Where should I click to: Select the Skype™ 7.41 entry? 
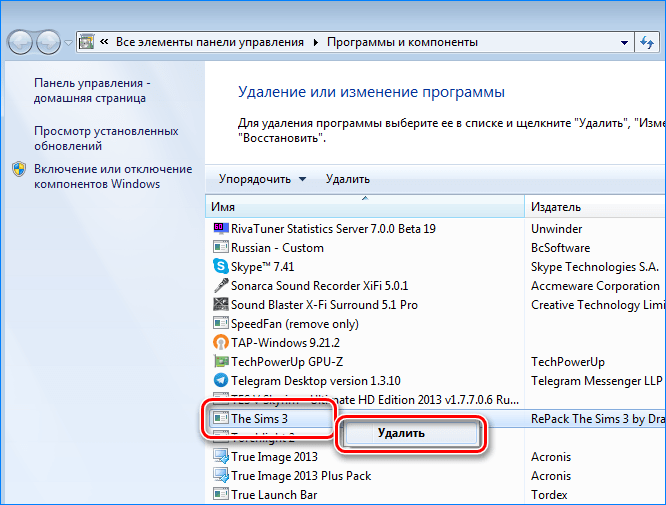[262, 267]
